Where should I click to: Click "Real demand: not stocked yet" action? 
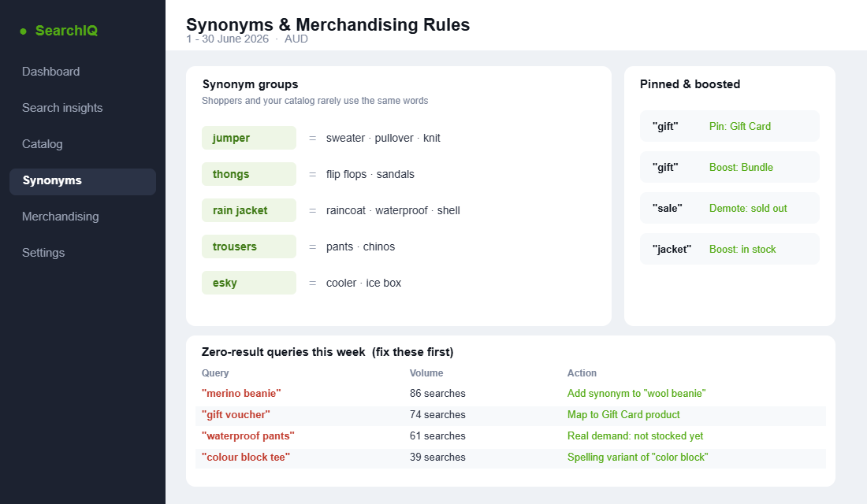pos(634,436)
